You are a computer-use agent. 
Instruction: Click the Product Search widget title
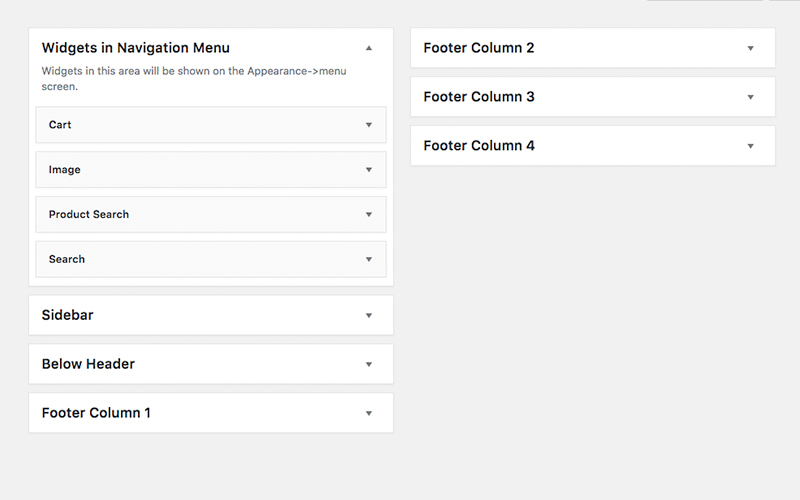point(88,214)
